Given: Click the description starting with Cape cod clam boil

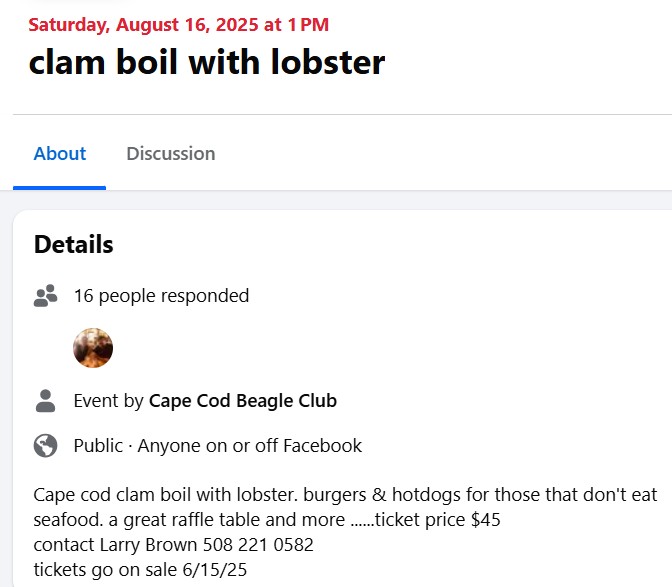Looking at the screenshot, I should pyautogui.click(x=345, y=507).
